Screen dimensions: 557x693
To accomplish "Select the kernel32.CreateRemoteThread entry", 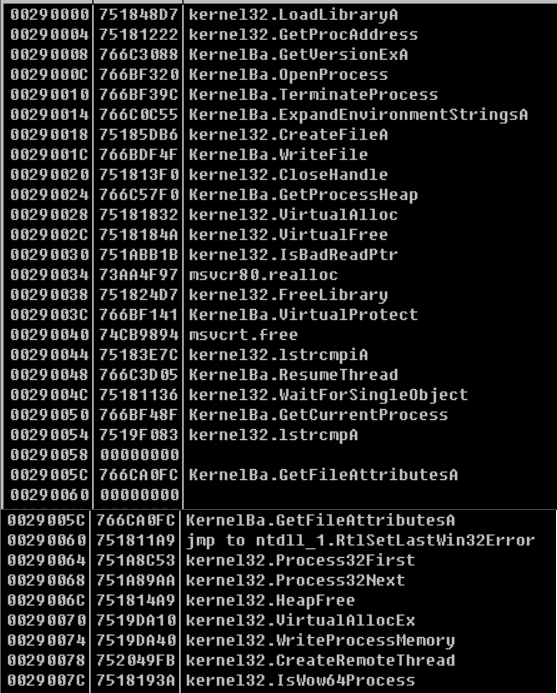I will click(x=320, y=660).
